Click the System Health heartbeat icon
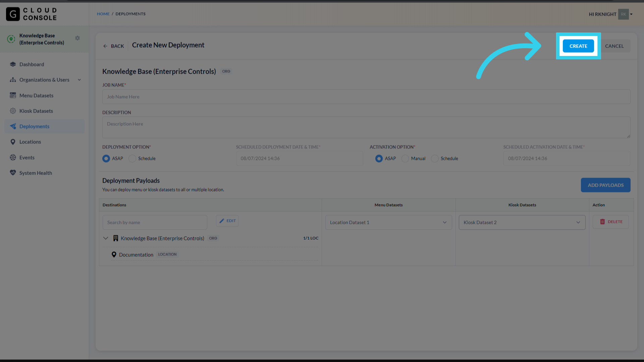644x362 pixels. 13,173
